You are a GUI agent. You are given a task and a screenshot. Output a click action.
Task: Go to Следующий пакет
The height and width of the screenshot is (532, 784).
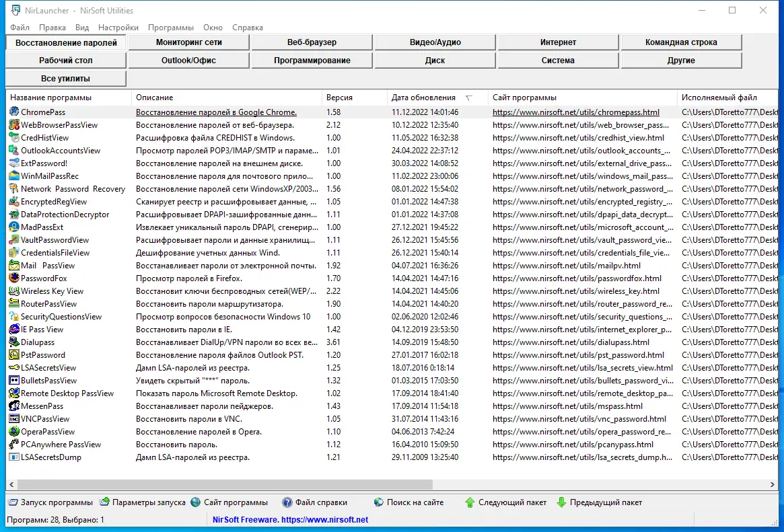pyautogui.click(x=505, y=502)
